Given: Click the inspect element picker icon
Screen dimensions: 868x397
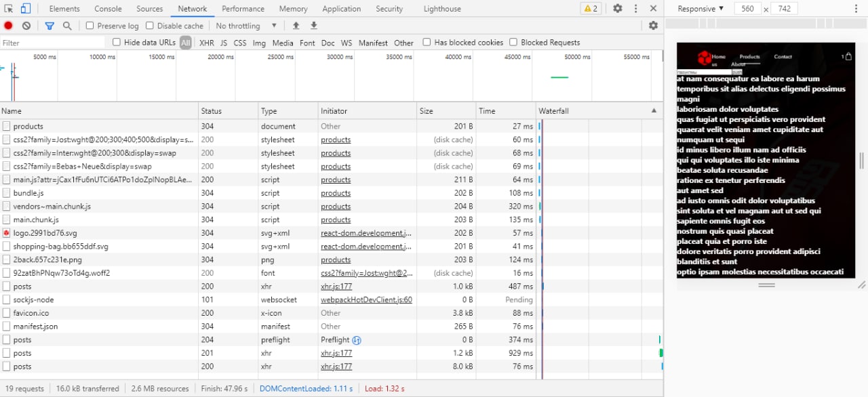Looking at the screenshot, I should (x=9, y=9).
